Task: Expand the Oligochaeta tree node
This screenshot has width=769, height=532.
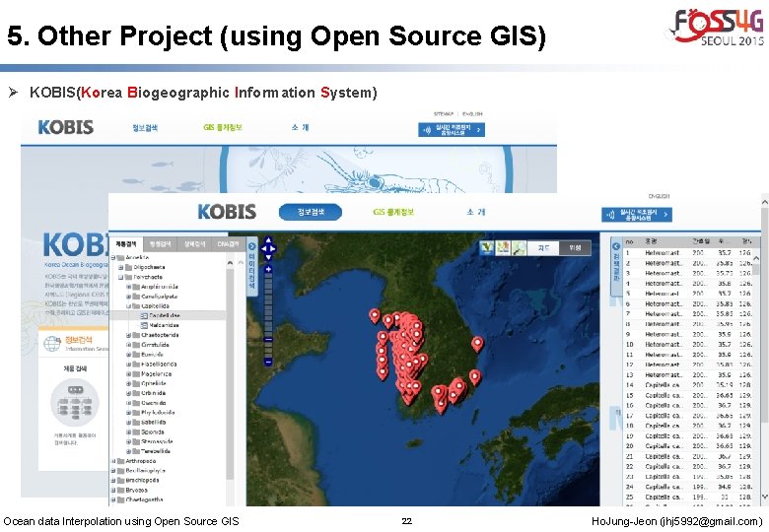Action: pos(121,267)
